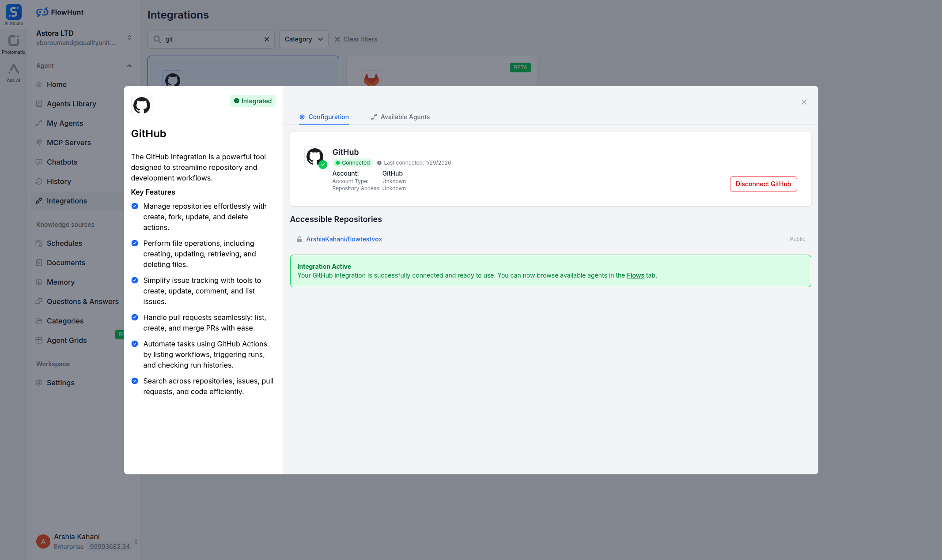Click the GitHub logo in the integration panel
This screenshot has width=942, height=560.
click(142, 105)
